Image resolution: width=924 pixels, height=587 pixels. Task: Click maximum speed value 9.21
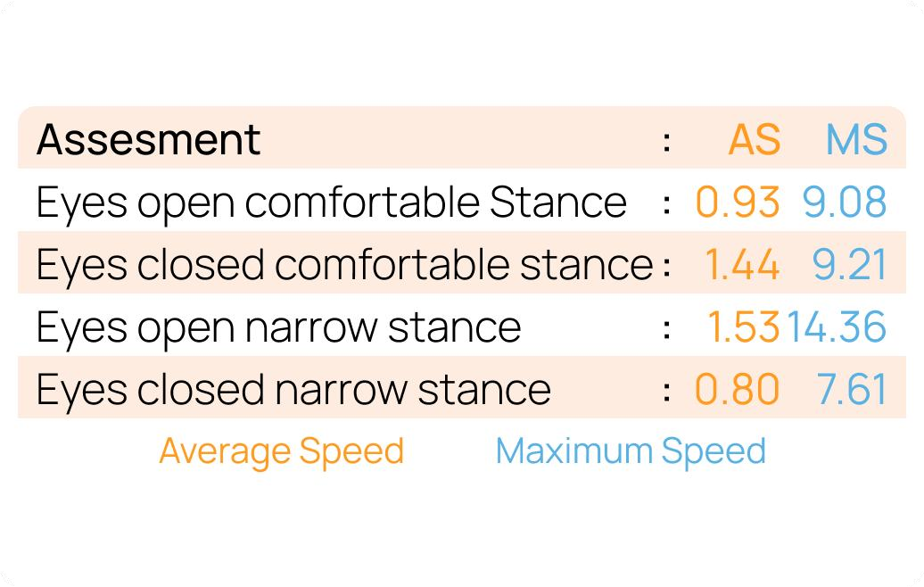(849, 265)
